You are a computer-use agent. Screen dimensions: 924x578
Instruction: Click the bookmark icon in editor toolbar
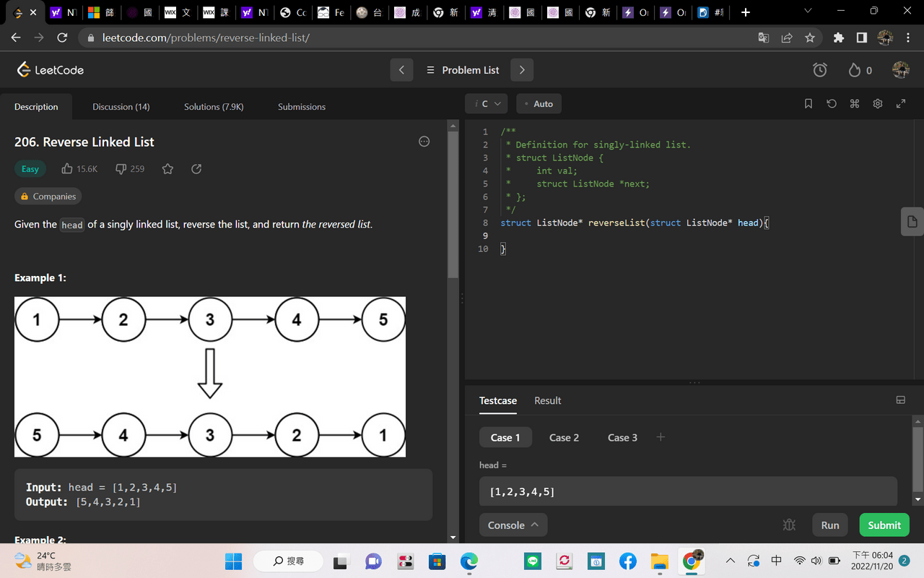[x=808, y=104]
